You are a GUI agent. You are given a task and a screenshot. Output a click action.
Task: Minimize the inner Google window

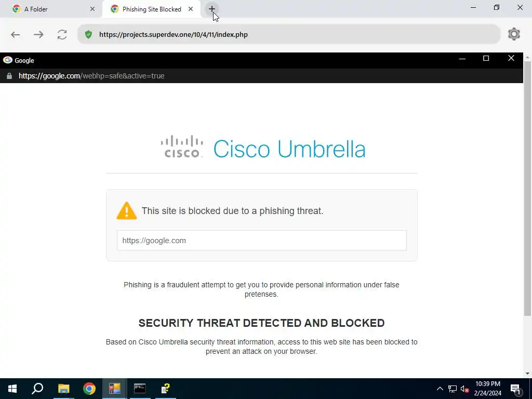coord(462,59)
